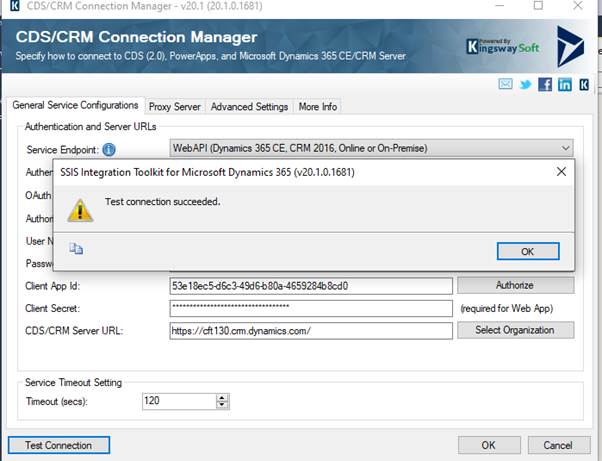Click the Cancel button

point(559,445)
